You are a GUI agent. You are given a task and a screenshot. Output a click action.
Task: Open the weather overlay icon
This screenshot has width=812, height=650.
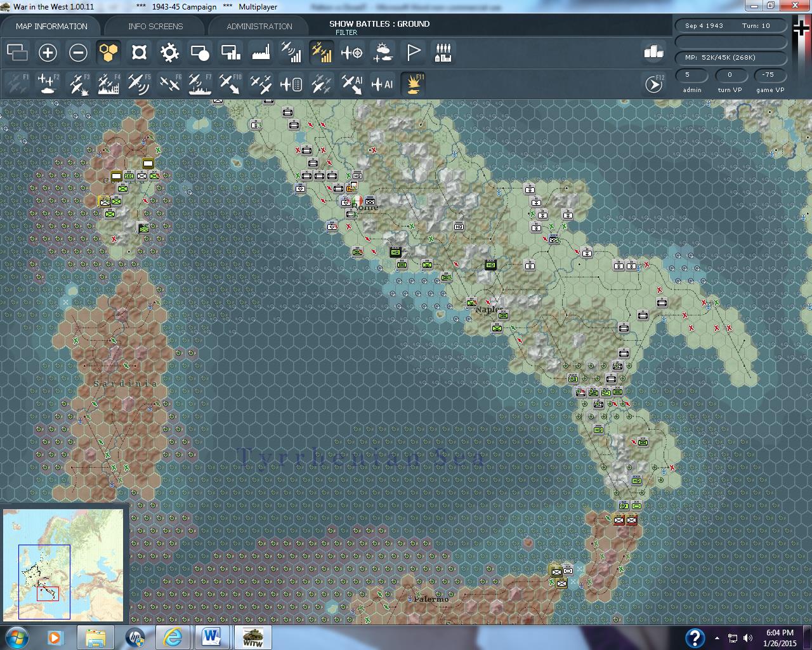click(x=383, y=53)
